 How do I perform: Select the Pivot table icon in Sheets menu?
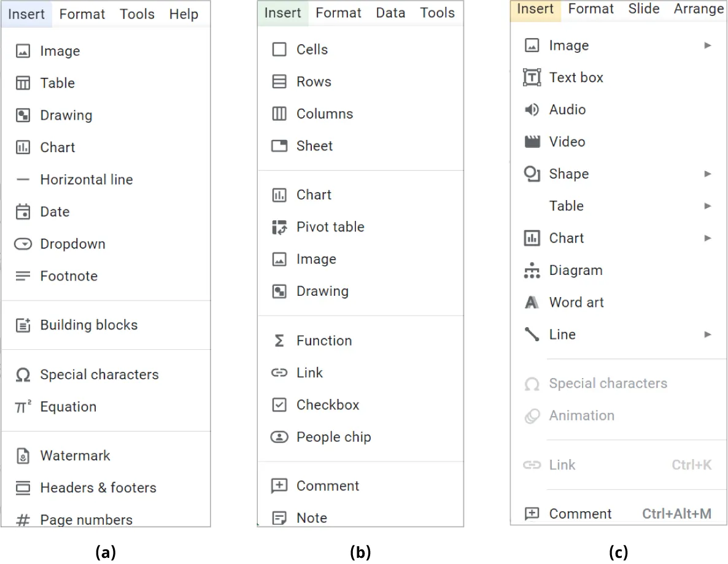tap(279, 226)
